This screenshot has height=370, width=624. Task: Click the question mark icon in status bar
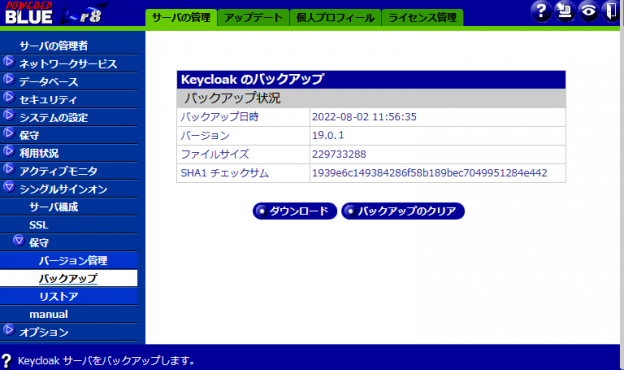pos(6,361)
